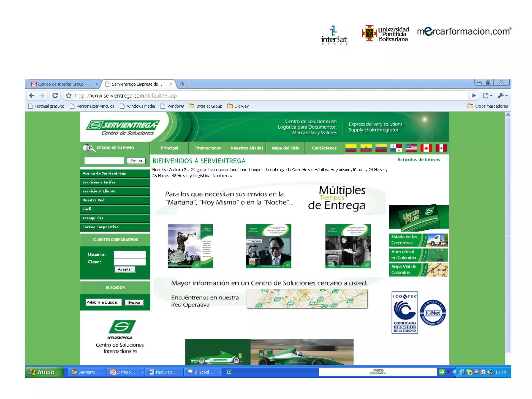Viewport: 532px width, 399px height.
Task: Open new tab with plus icon
Action: [182, 84]
